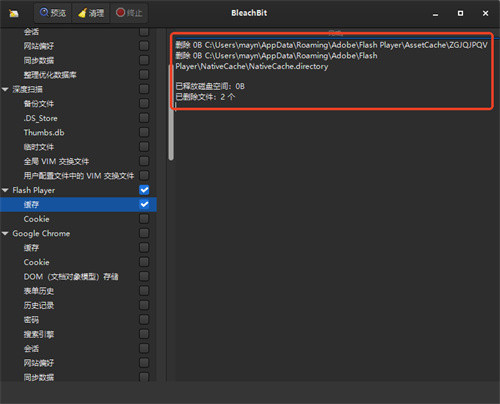Screen dimensions: 500x404
Task: Tick the Google Chrome group checkbox
Action: click(x=144, y=233)
